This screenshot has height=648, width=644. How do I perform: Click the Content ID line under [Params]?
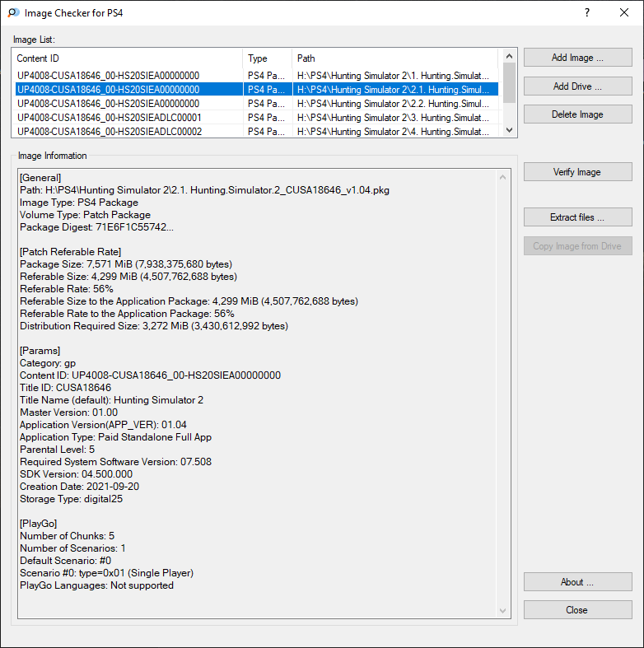click(151, 375)
